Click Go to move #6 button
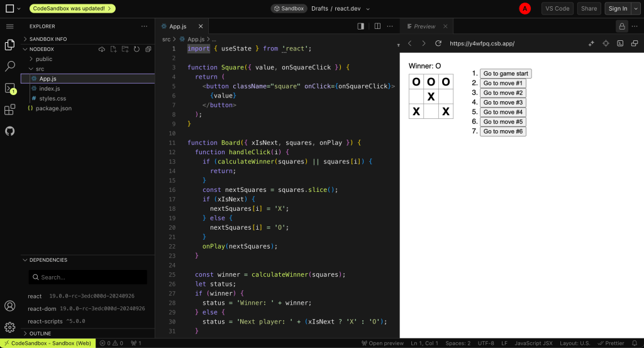Image resolution: width=644 pixels, height=348 pixels. click(x=502, y=132)
